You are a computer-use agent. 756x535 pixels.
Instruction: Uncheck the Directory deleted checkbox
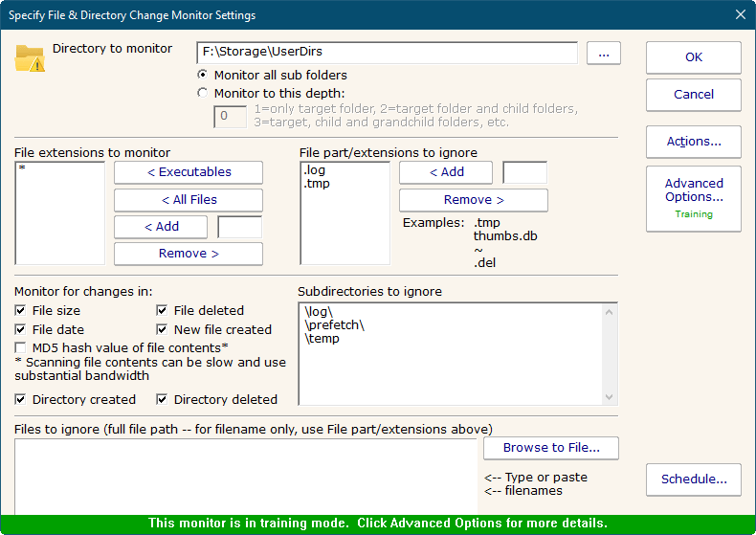[x=163, y=400]
